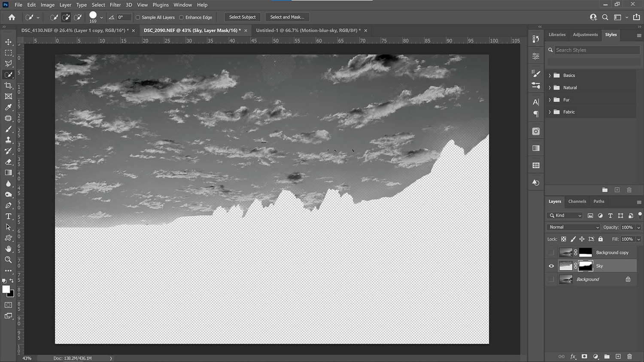Click the Search Styles input field

click(597, 50)
